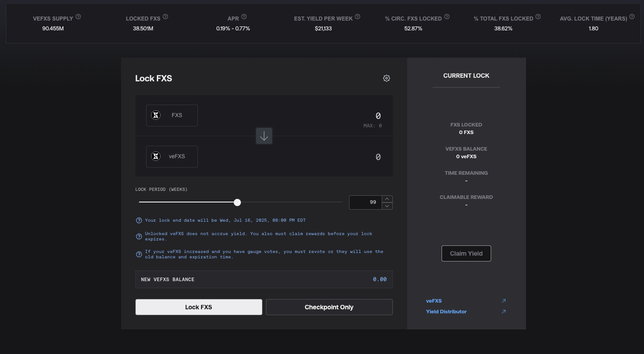Click help icon for AVG. LOCK TIME
This screenshot has width=644, height=354.
632,17
